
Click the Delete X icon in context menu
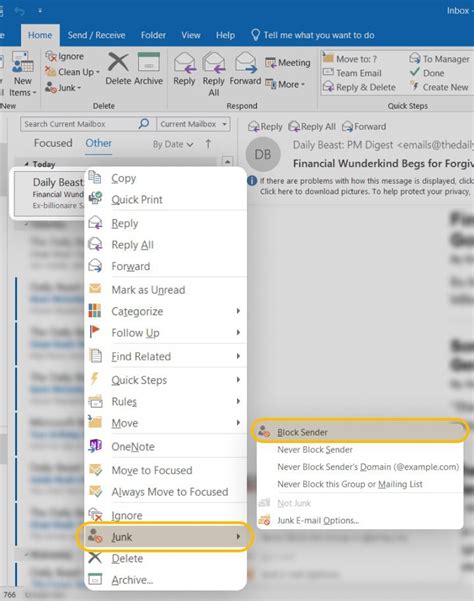point(95,558)
